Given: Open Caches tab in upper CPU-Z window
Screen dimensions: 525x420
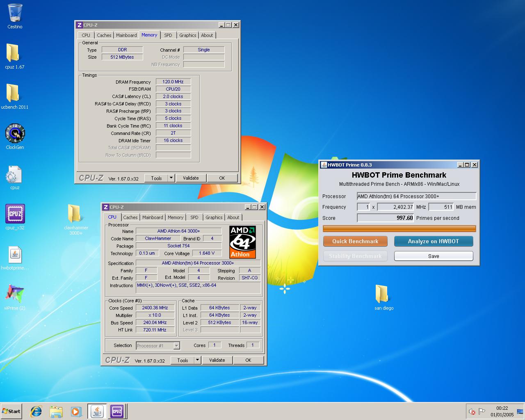Looking at the screenshot, I should (x=104, y=35).
